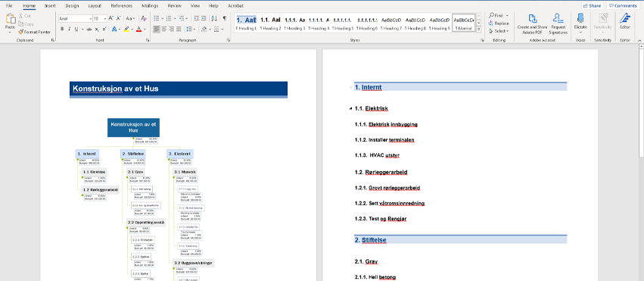The height and width of the screenshot is (281, 644).
Task: Open the Font dialog launcher
Action: (x=147, y=40)
